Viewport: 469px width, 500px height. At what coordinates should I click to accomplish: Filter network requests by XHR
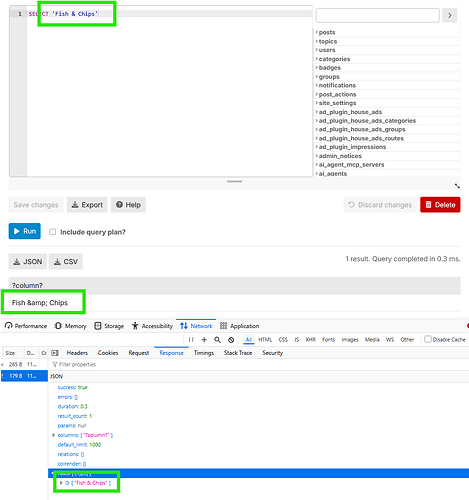click(x=310, y=339)
